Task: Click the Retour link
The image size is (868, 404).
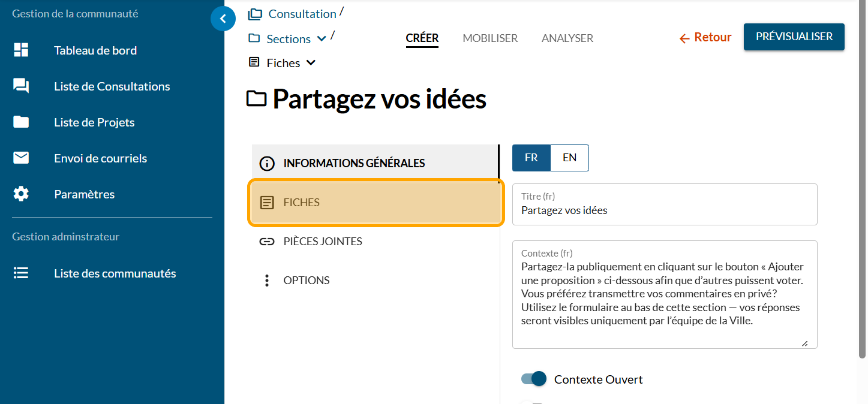Action: tap(705, 38)
